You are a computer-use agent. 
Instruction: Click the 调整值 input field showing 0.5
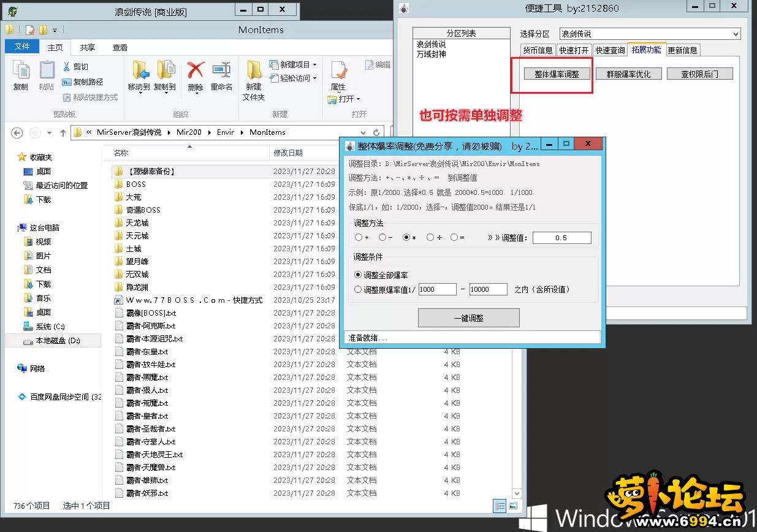point(562,238)
